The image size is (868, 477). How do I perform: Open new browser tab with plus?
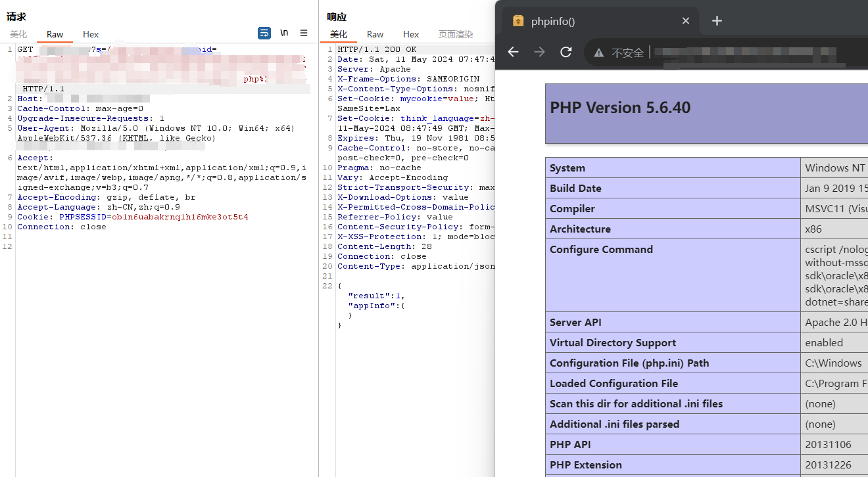[x=717, y=21]
